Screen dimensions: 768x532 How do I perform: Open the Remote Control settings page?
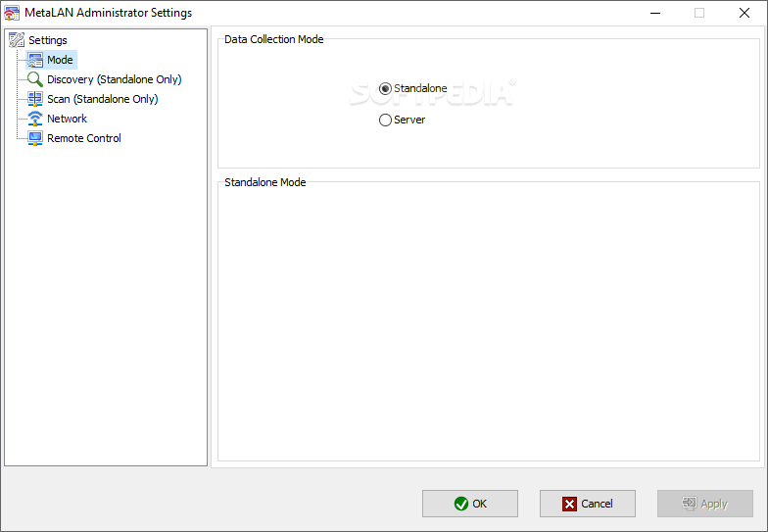pyautogui.click(x=84, y=138)
